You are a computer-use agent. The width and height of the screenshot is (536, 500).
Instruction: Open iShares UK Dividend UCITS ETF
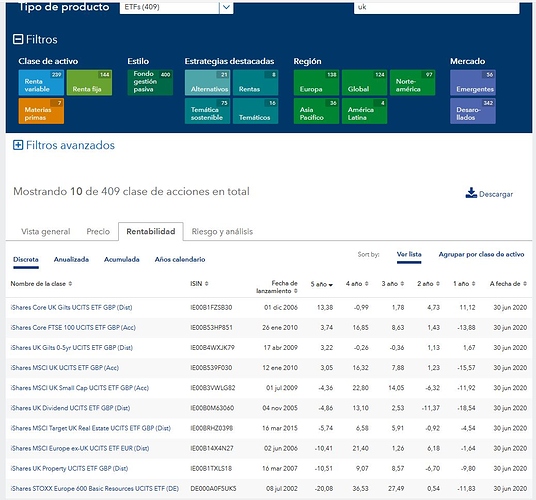70,408
